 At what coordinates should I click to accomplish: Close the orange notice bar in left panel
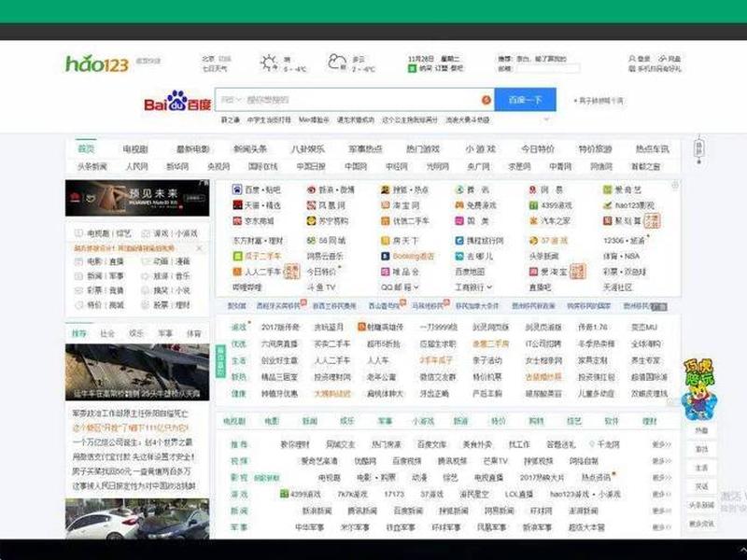click(200, 248)
